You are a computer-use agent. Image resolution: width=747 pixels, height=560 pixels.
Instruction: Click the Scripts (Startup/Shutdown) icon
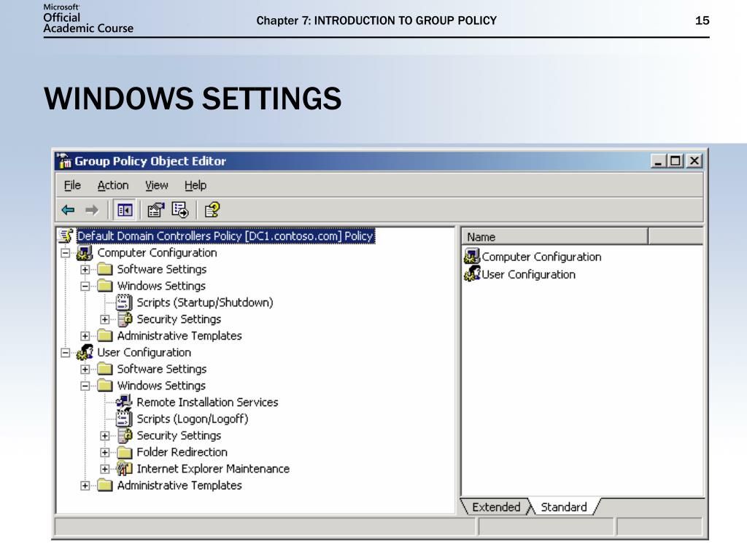124,303
